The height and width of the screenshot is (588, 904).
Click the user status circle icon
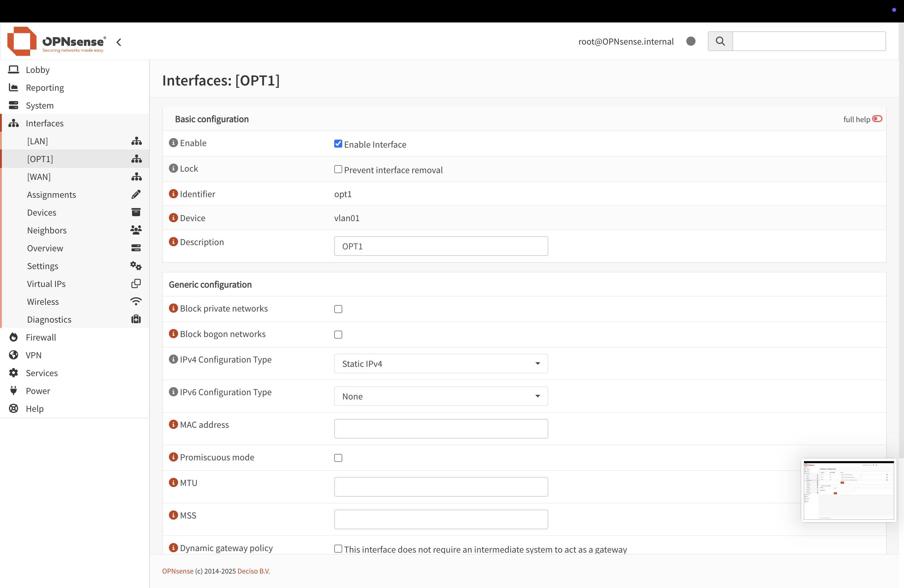[x=691, y=41]
